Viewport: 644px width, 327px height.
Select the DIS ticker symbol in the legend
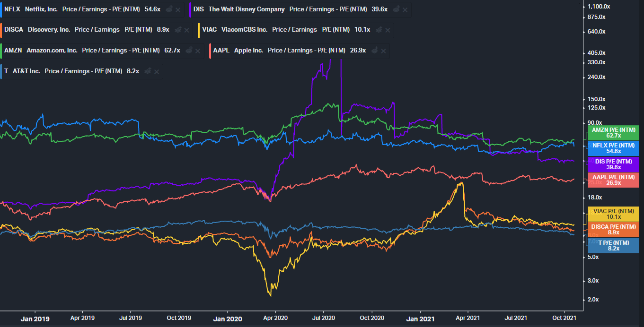tap(199, 9)
